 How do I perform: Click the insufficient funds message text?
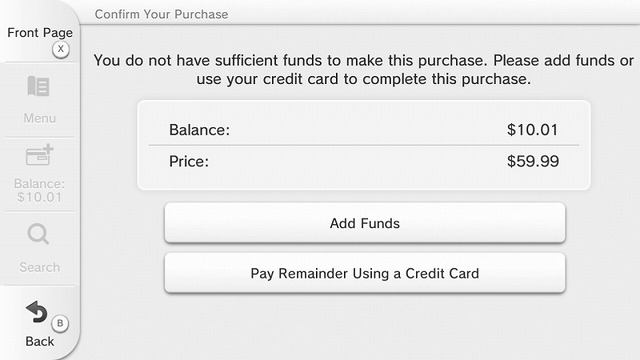(363, 69)
